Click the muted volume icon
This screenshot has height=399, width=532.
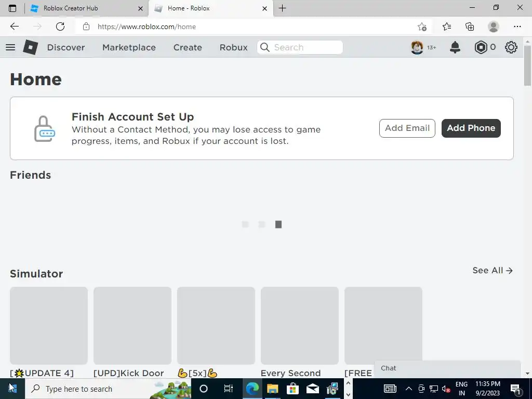[x=446, y=389]
